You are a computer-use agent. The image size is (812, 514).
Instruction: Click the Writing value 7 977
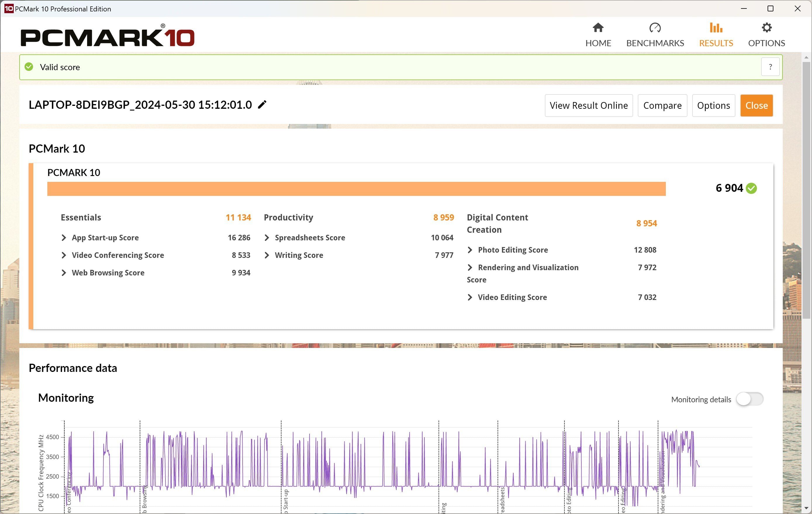[x=444, y=255]
